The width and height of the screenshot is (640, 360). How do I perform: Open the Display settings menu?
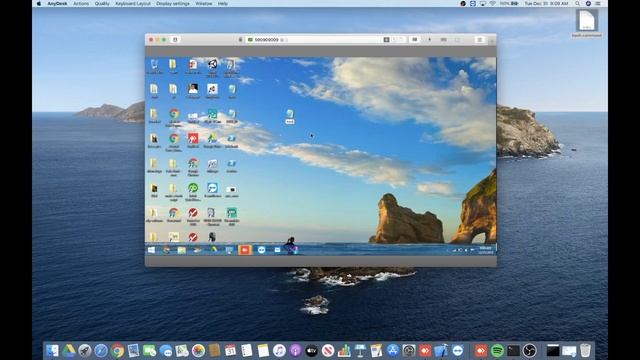173,4
